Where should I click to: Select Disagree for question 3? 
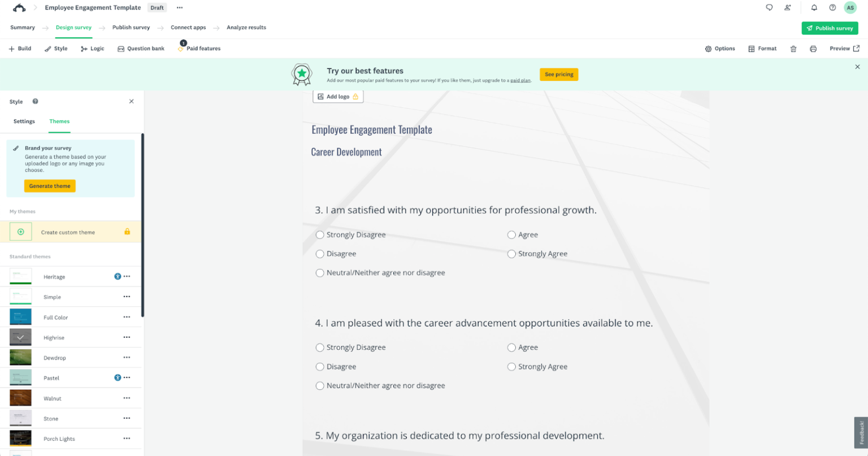coord(320,254)
